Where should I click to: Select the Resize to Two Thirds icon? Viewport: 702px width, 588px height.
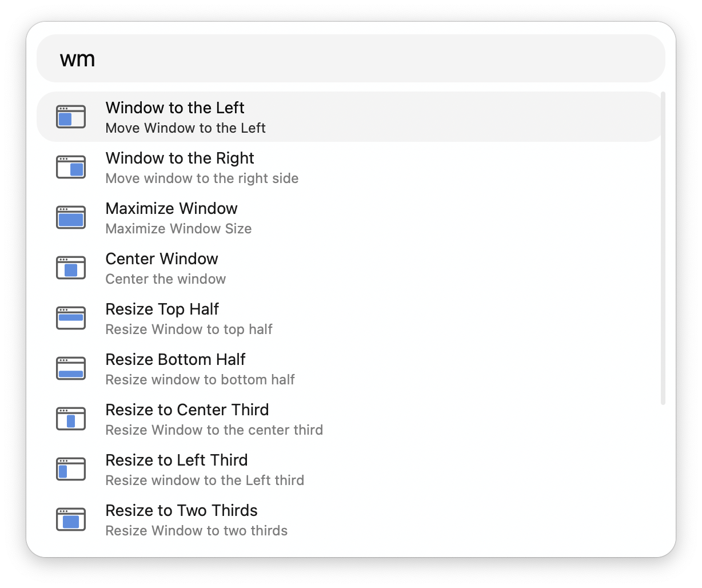71,519
